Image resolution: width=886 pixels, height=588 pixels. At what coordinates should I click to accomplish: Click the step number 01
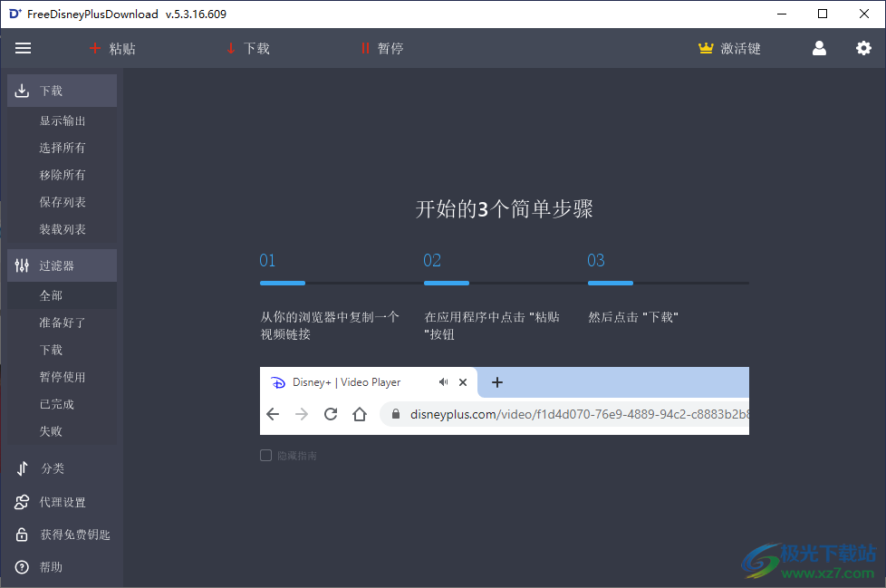pyautogui.click(x=267, y=260)
